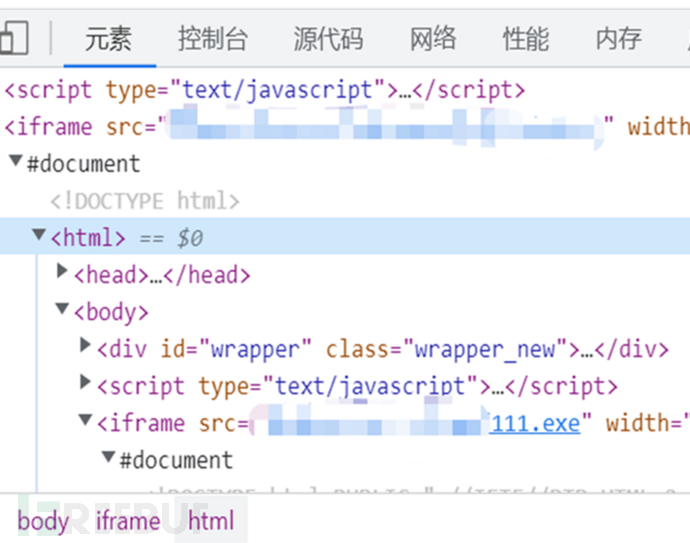Click the html breadcrumb
The image size is (690, 543).
pos(211,521)
